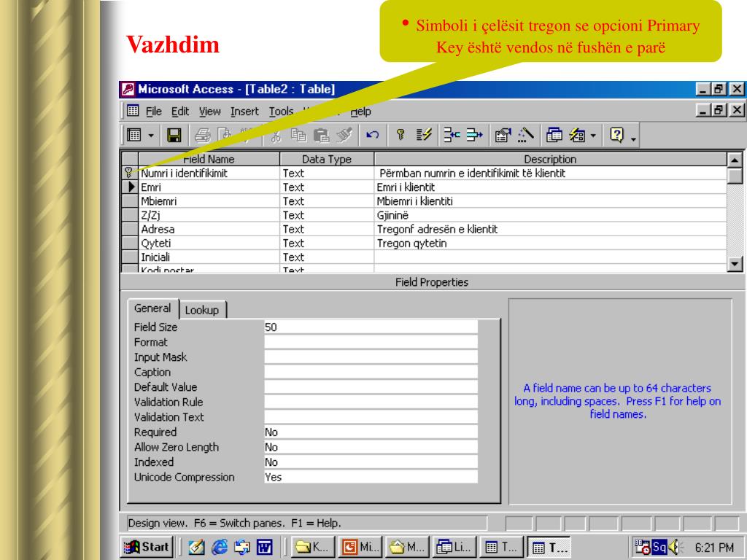Switch to 'K...' folder taskbar button
The image size is (747, 560).
tap(312, 547)
